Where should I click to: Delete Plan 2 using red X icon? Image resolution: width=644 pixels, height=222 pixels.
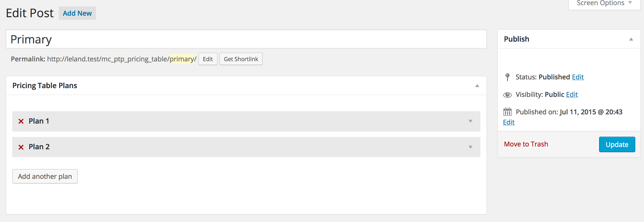click(21, 147)
